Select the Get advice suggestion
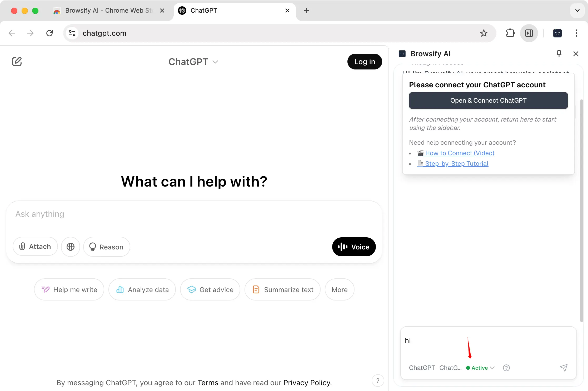The image size is (588, 391). click(210, 289)
